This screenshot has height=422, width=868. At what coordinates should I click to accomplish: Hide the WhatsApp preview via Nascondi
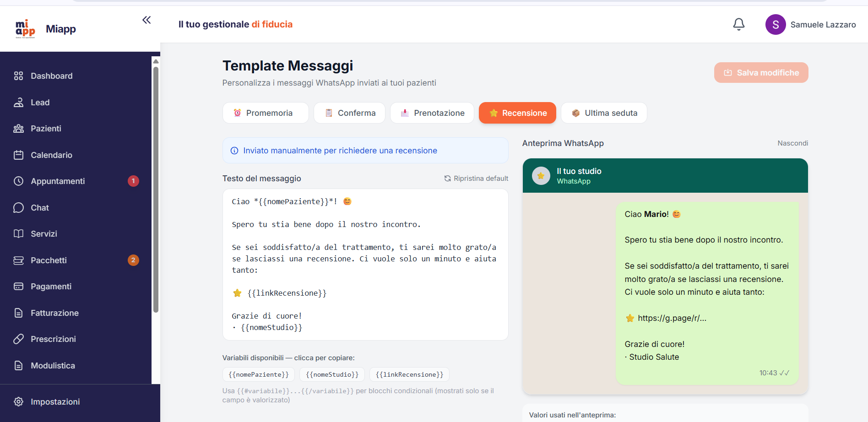(x=792, y=143)
